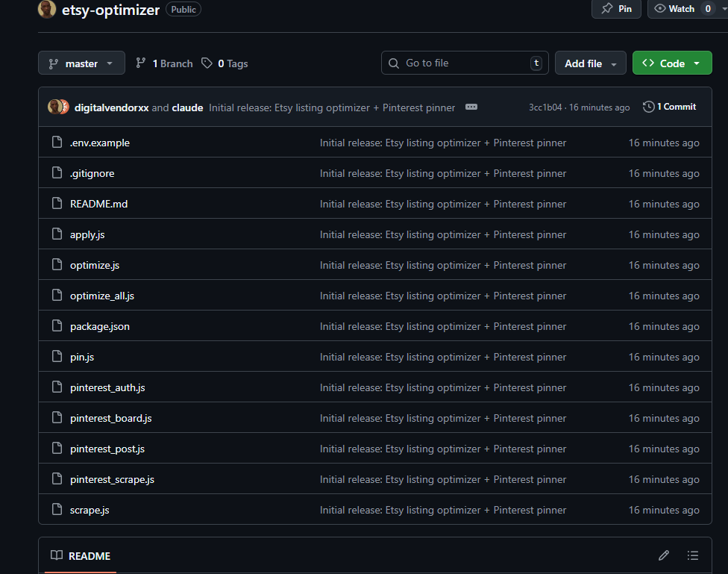Open the optimize_all.js file
This screenshot has height=574, width=728.
102,296
